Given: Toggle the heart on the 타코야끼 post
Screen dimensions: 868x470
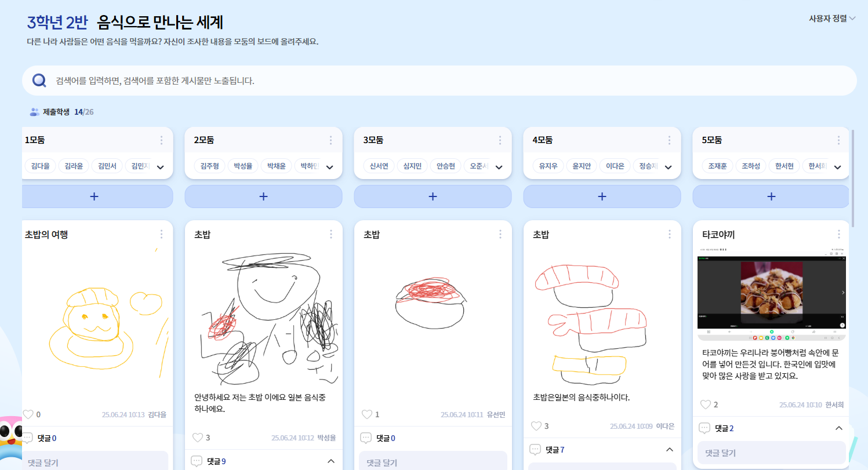Looking at the screenshot, I should pyautogui.click(x=706, y=405).
